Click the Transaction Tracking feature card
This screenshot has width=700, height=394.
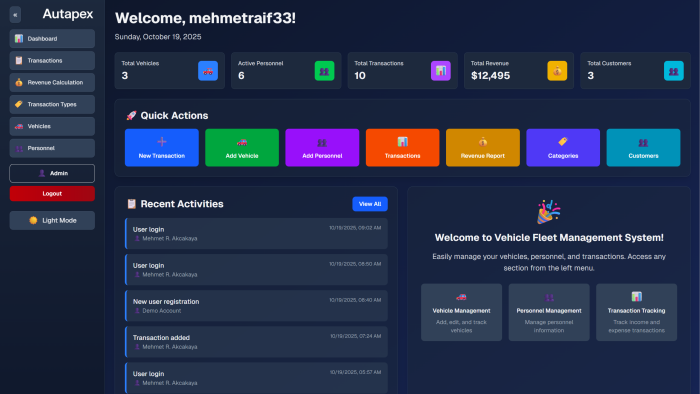pyautogui.click(x=637, y=312)
